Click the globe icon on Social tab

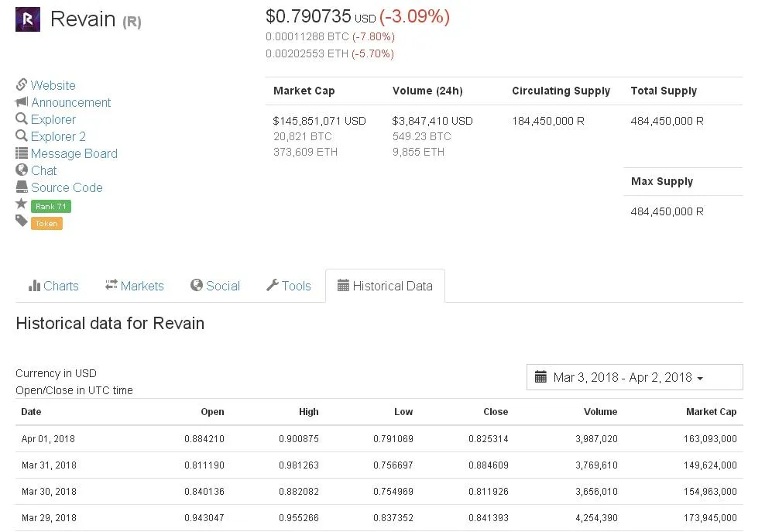click(x=197, y=285)
